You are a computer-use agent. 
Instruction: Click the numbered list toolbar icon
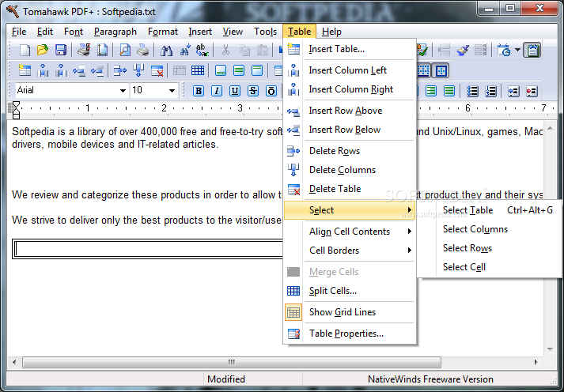(x=490, y=91)
